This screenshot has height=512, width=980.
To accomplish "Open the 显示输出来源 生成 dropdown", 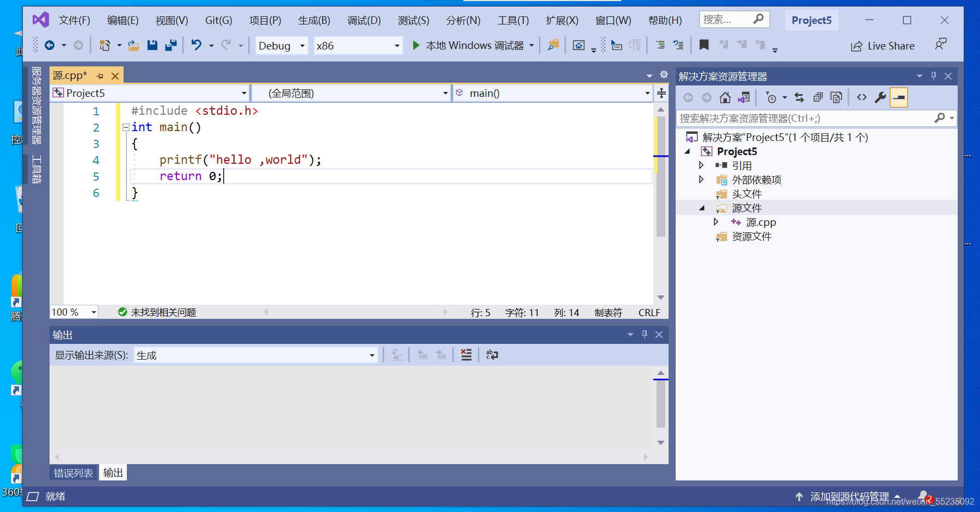I will 255,355.
